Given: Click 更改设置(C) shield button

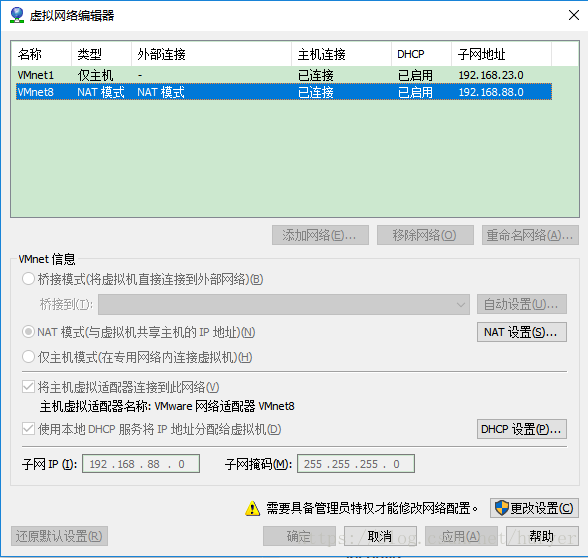Looking at the screenshot, I should coord(534,508).
